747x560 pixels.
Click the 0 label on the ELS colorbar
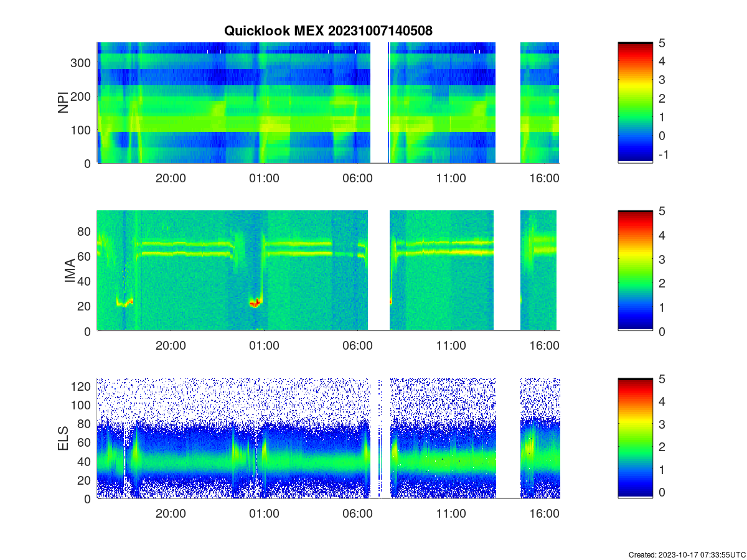(662, 492)
